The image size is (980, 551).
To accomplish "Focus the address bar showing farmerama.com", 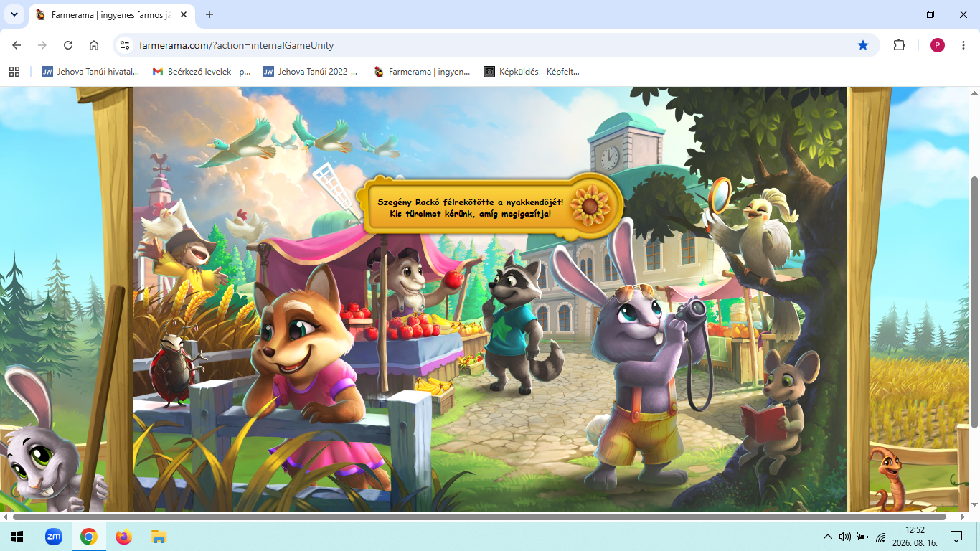I will 495,45.
